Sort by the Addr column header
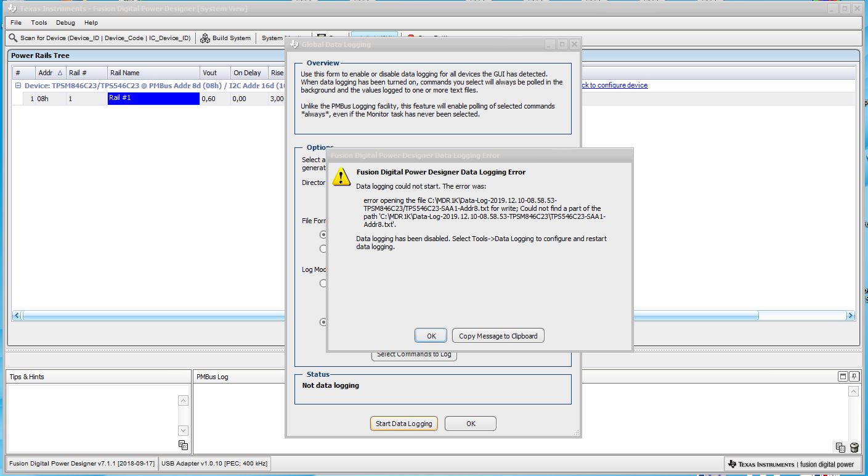The height and width of the screenshot is (476, 868). click(x=50, y=73)
